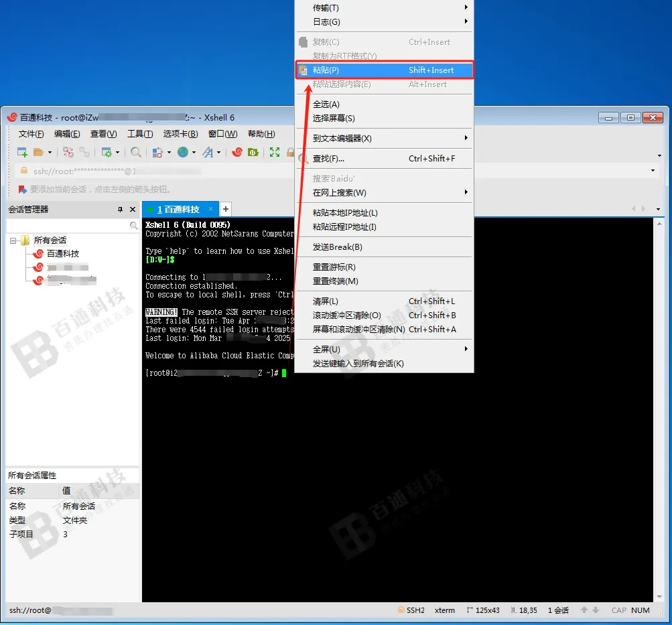
Task: Open dropdown next to Properties icon
Action: pyautogui.click(x=117, y=153)
